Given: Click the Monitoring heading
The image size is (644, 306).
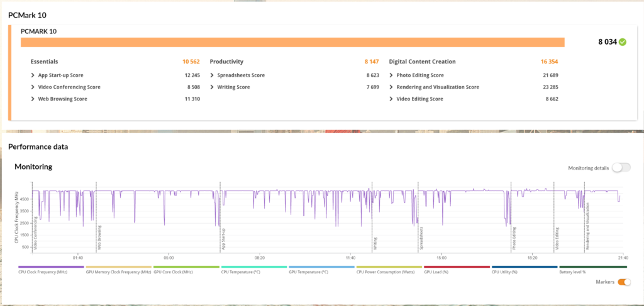Looking at the screenshot, I should pos(33,167).
